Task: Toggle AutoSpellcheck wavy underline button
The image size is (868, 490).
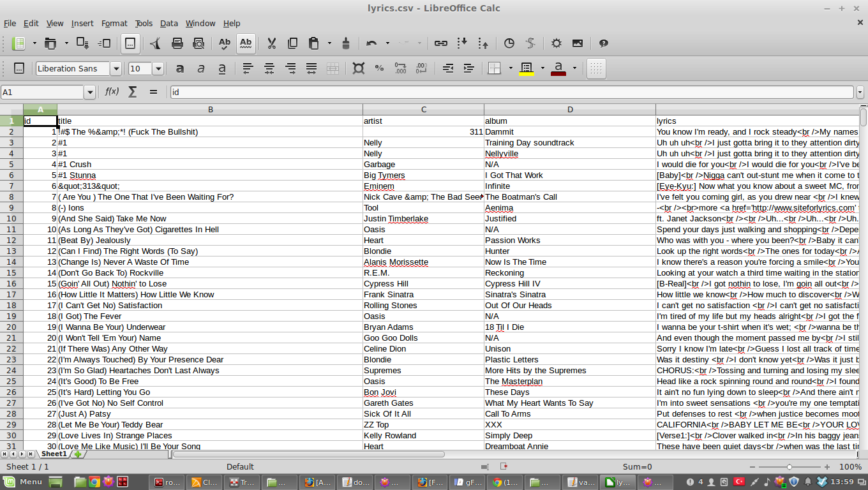Action: (246, 43)
